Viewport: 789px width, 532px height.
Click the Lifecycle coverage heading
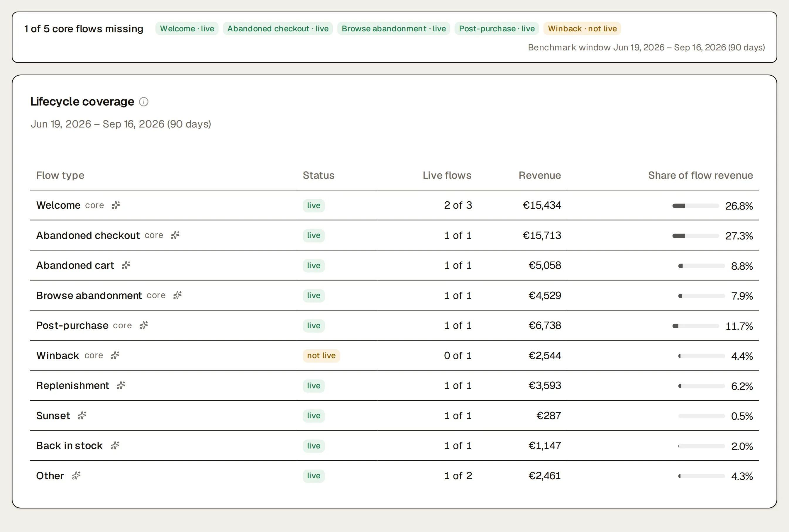[82, 102]
